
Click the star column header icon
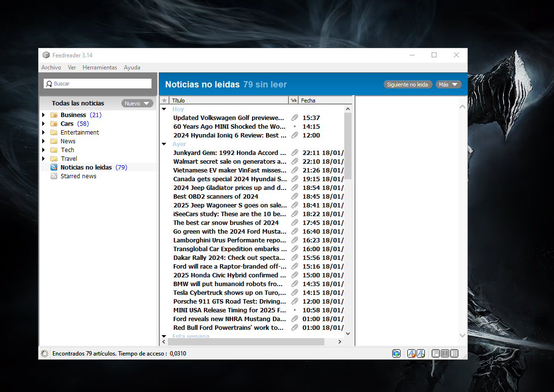pos(164,101)
